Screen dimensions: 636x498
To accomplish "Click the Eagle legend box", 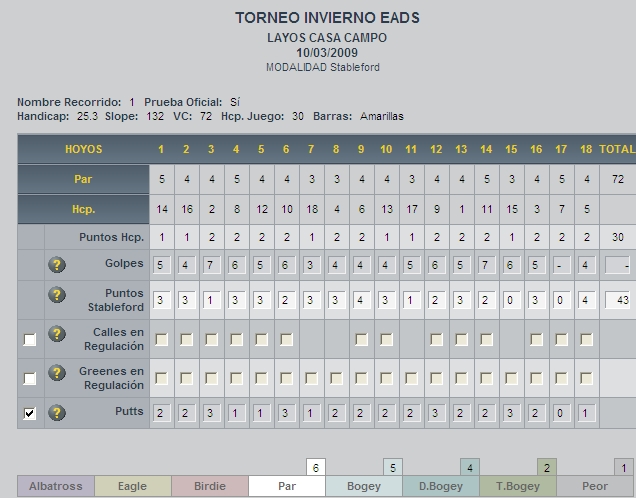I will pos(133,486).
